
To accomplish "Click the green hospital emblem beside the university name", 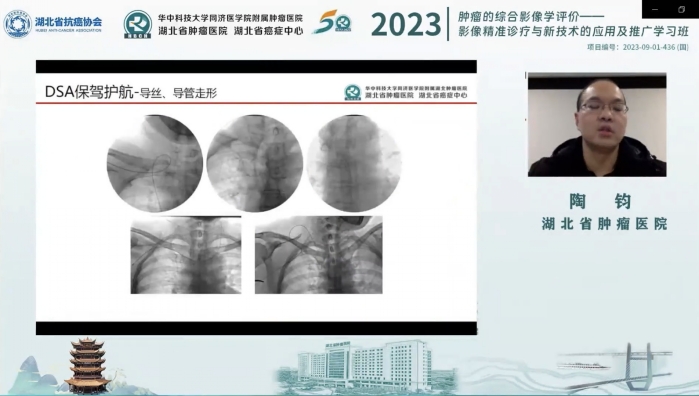I will click(x=138, y=24).
